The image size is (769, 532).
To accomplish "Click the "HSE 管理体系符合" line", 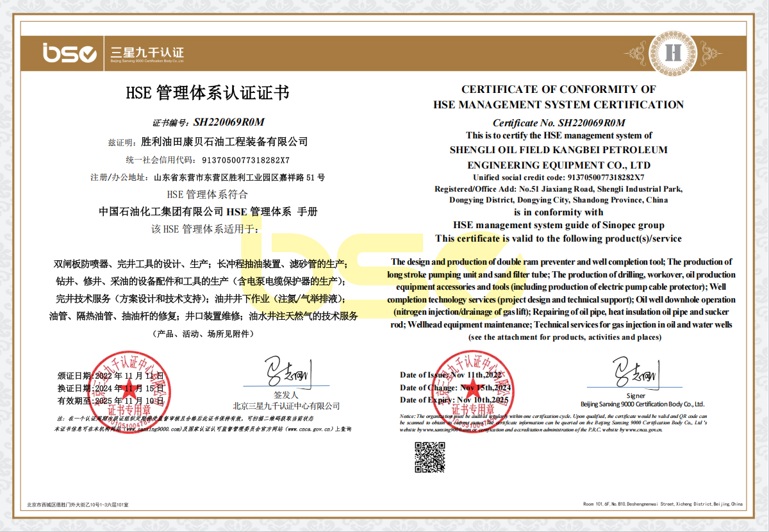I will [207, 194].
